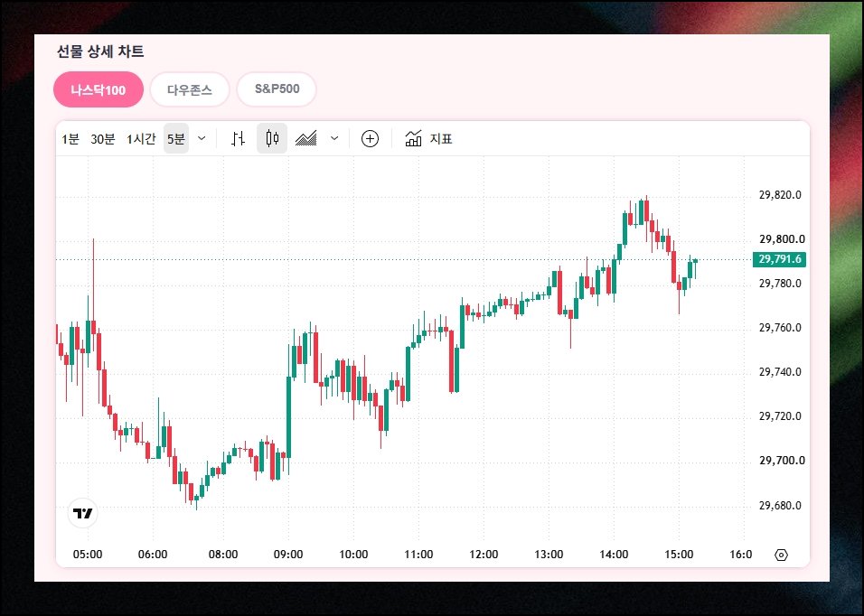Expand the chart style dropdown arrow
This screenshot has width=864, height=616.
pos(334,139)
